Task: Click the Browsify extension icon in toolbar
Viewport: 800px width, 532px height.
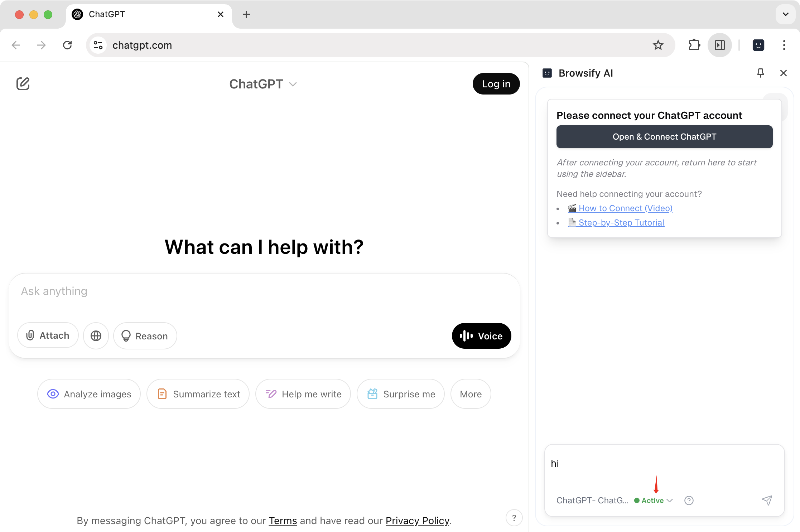Action: coord(758,45)
